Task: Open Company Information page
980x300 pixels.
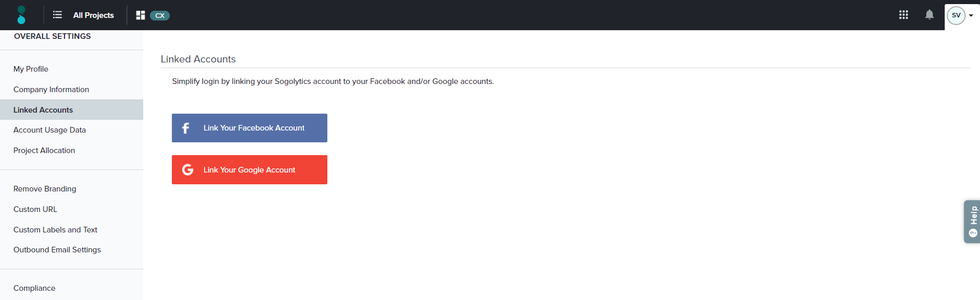Action: click(51, 90)
